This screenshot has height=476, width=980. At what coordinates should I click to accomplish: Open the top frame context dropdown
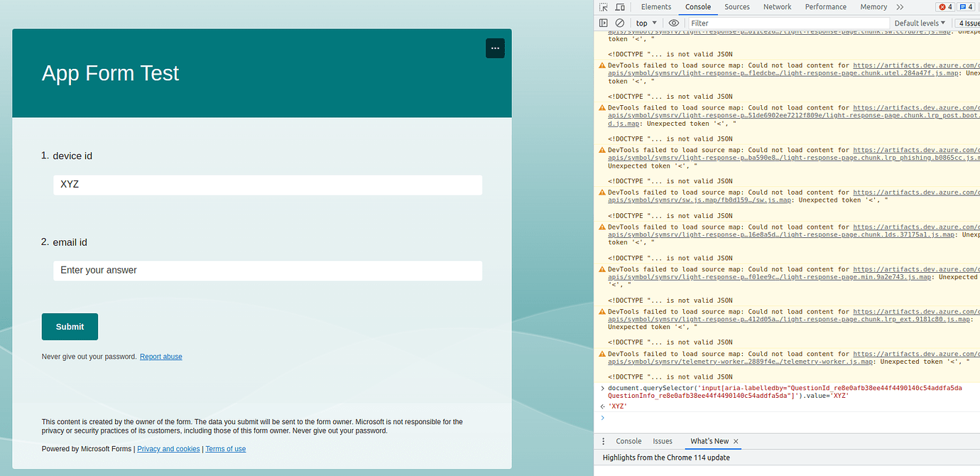point(646,23)
